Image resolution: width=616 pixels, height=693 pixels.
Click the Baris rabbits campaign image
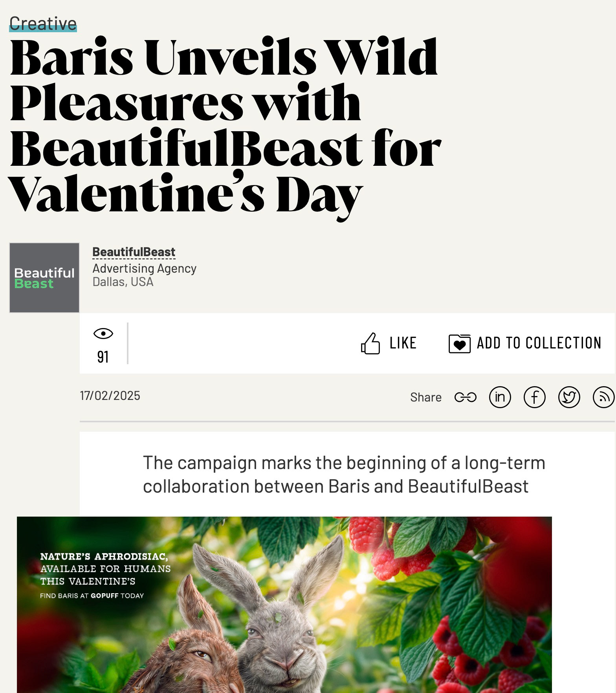tap(284, 604)
